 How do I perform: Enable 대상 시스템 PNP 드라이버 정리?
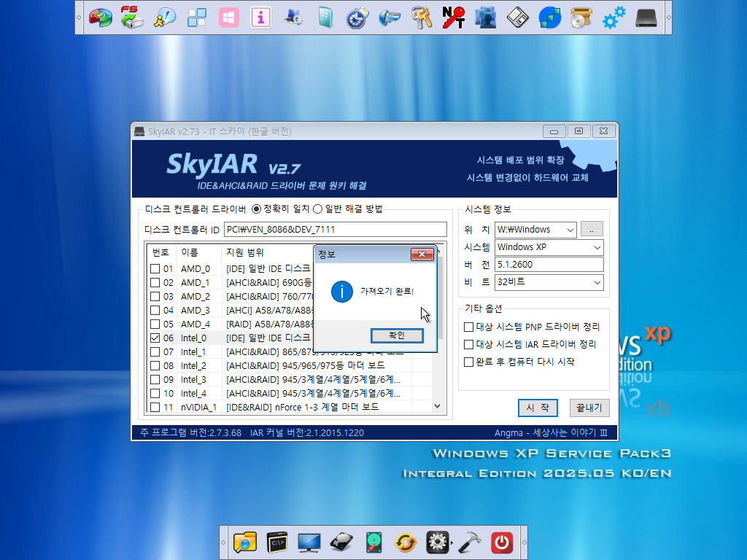tap(469, 327)
